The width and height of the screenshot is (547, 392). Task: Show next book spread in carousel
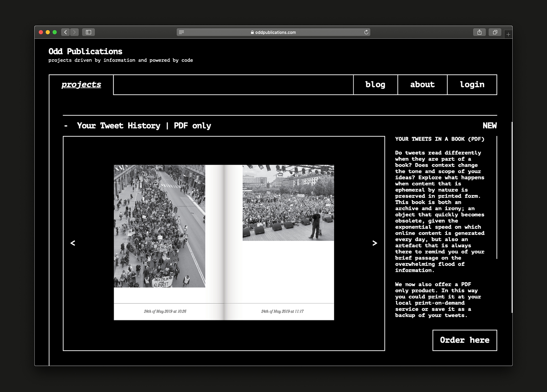tap(375, 243)
